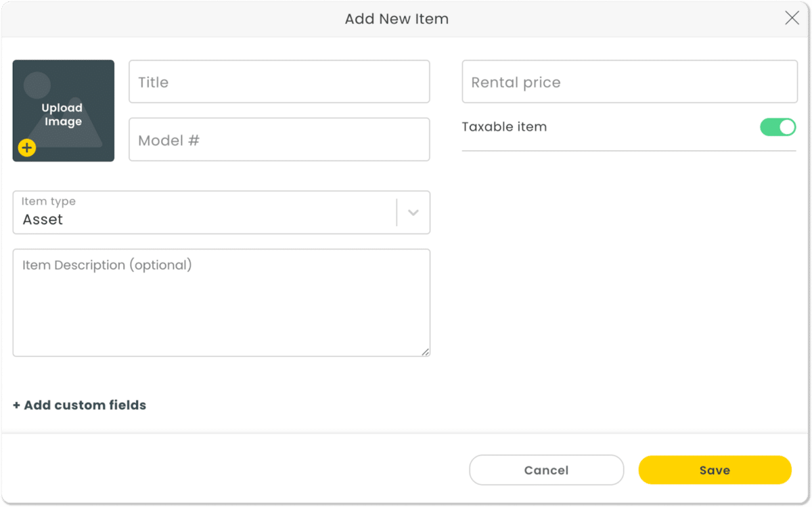Turn off the Taxable item switch

click(777, 127)
